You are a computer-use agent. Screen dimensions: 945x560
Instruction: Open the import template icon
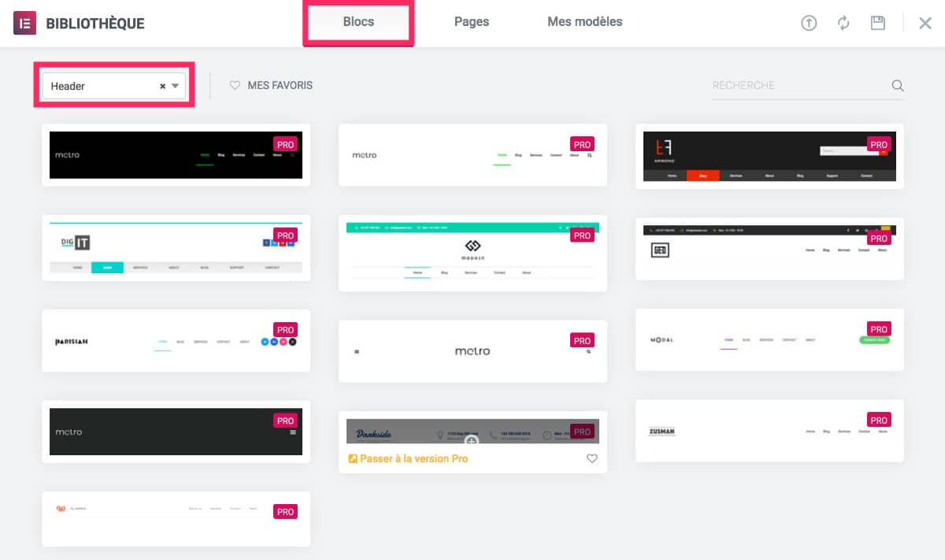click(x=809, y=23)
